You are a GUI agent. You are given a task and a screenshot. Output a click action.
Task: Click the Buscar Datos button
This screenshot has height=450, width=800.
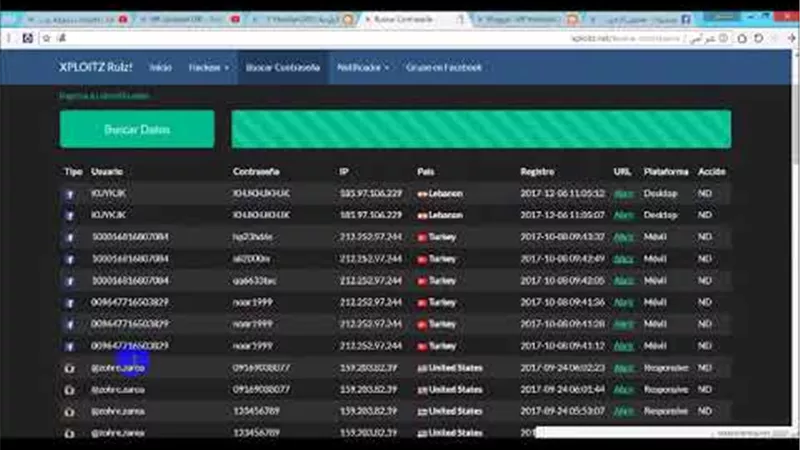pos(137,129)
